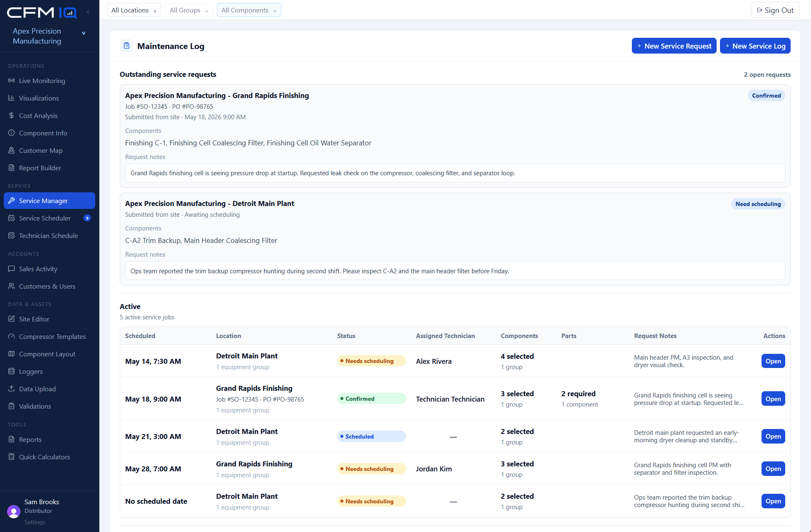Open user Settings link
This screenshot has height=532, width=811.
[x=35, y=522]
